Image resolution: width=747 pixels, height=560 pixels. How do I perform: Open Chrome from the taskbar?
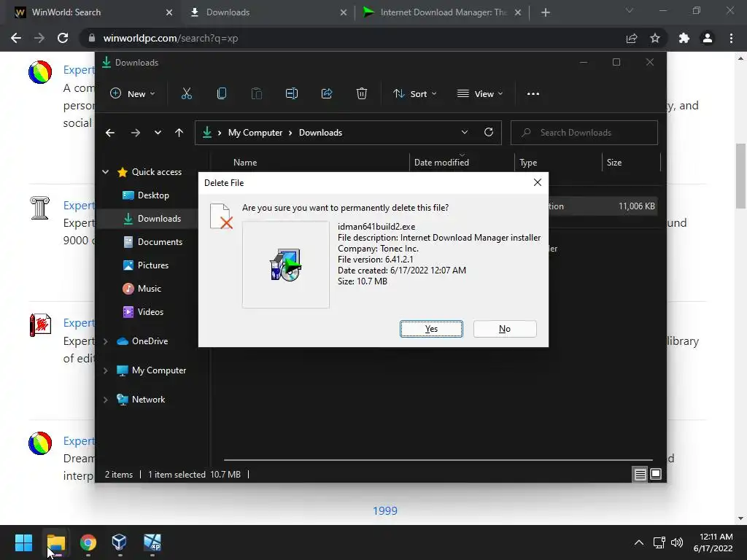(x=88, y=542)
